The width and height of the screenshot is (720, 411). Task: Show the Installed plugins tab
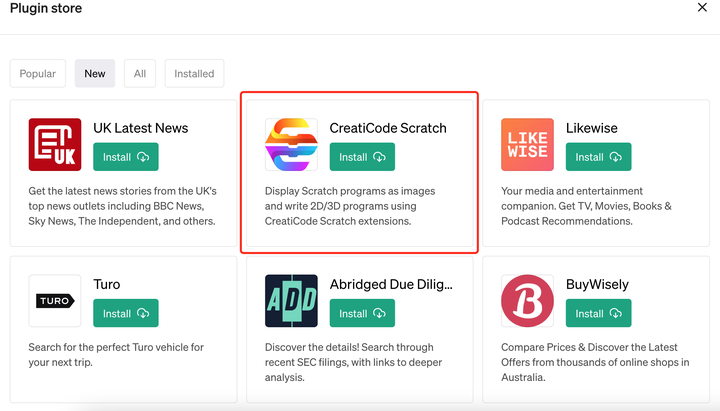194,73
